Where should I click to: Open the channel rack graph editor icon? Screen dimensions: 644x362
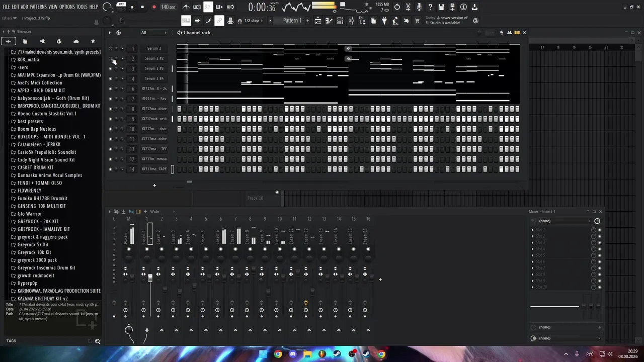(x=509, y=33)
